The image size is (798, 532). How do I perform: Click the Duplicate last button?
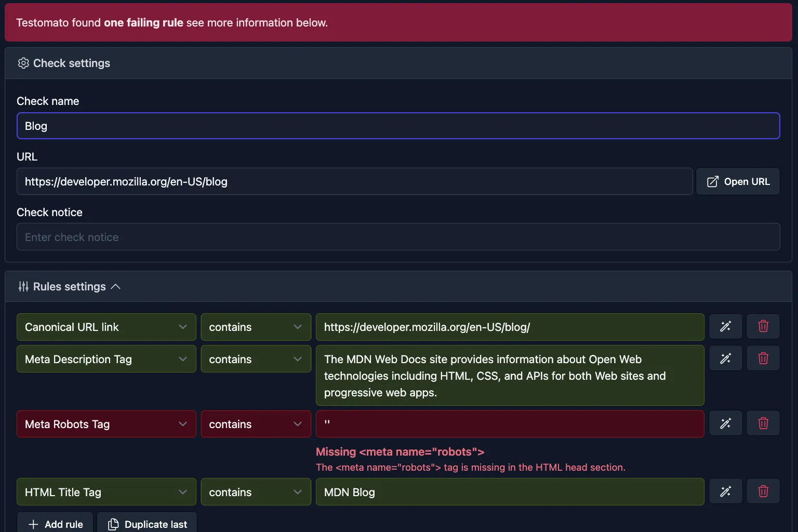click(147, 524)
